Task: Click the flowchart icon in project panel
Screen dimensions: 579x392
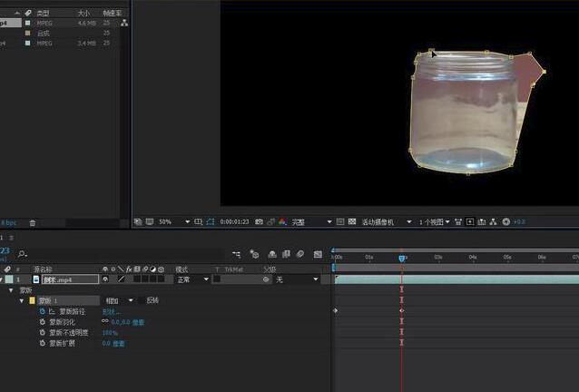Action: (124, 23)
